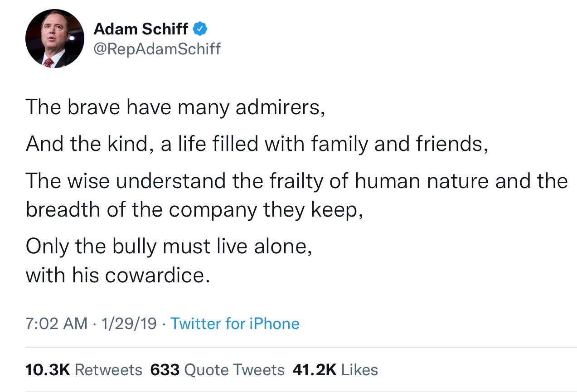
Task: Click the blue verified checkmark badge
Action: [x=200, y=29]
